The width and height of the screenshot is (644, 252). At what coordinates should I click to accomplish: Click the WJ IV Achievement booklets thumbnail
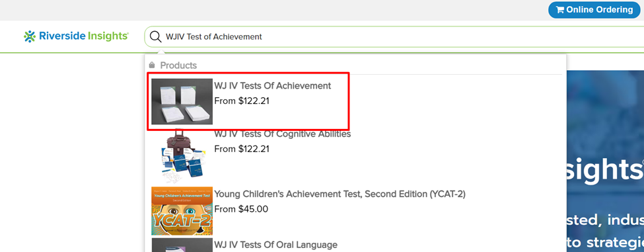(x=182, y=102)
